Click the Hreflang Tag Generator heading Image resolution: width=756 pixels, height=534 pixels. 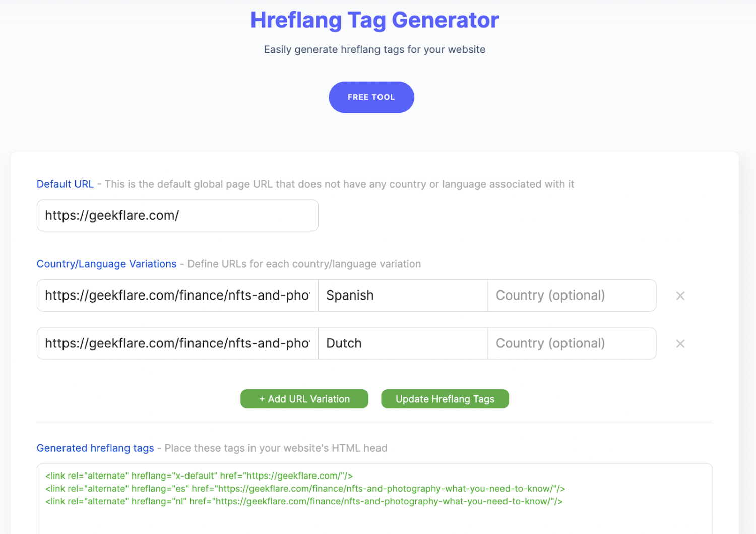click(x=374, y=20)
